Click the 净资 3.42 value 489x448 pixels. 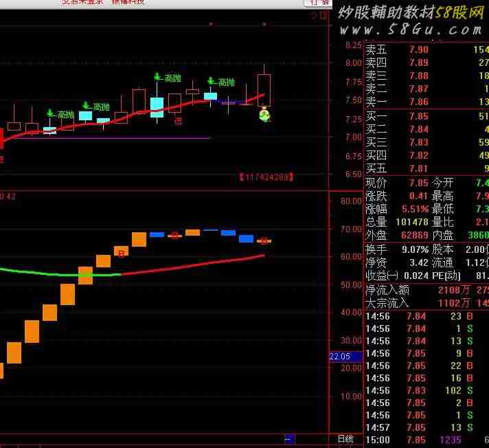[419, 262]
